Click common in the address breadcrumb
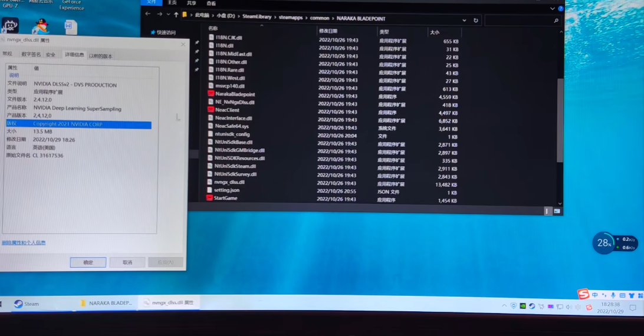 click(x=320, y=18)
